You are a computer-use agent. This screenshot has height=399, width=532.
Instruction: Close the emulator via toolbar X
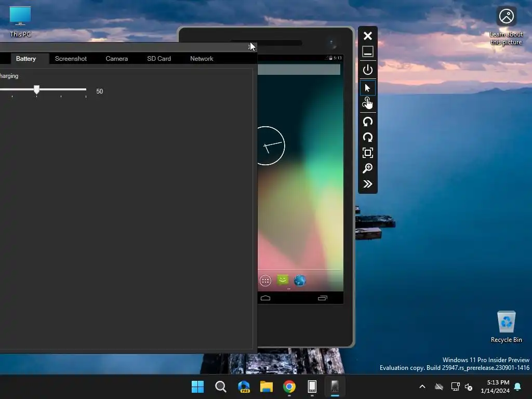tap(368, 36)
